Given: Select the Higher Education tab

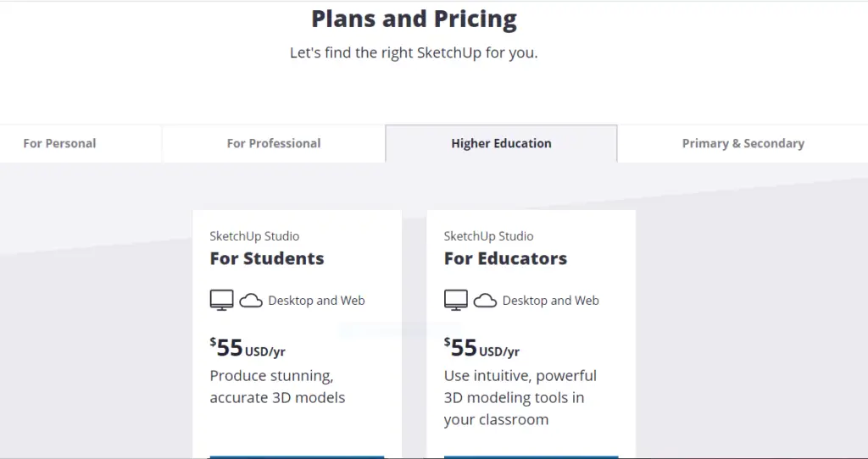Looking at the screenshot, I should coord(501,143).
